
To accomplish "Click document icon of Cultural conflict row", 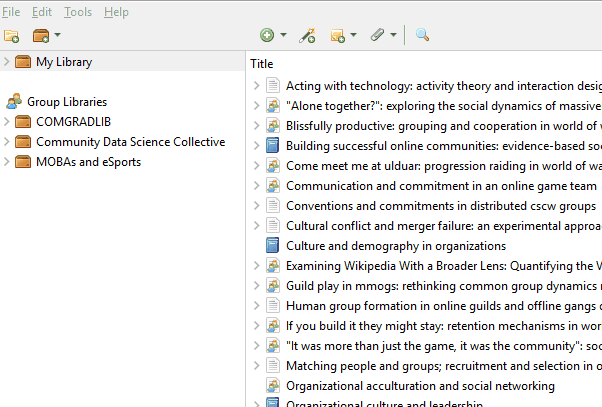I will (x=273, y=225).
